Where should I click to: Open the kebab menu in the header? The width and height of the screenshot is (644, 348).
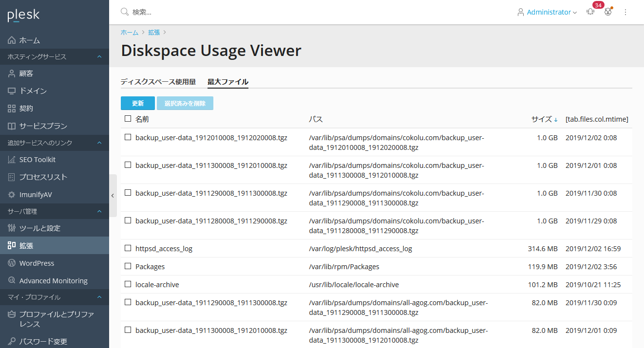625,12
